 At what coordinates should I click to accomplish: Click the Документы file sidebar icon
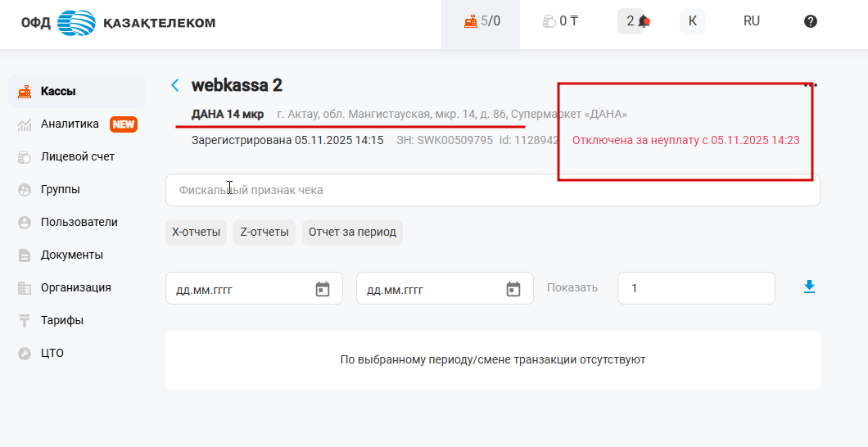[x=25, y=255]
